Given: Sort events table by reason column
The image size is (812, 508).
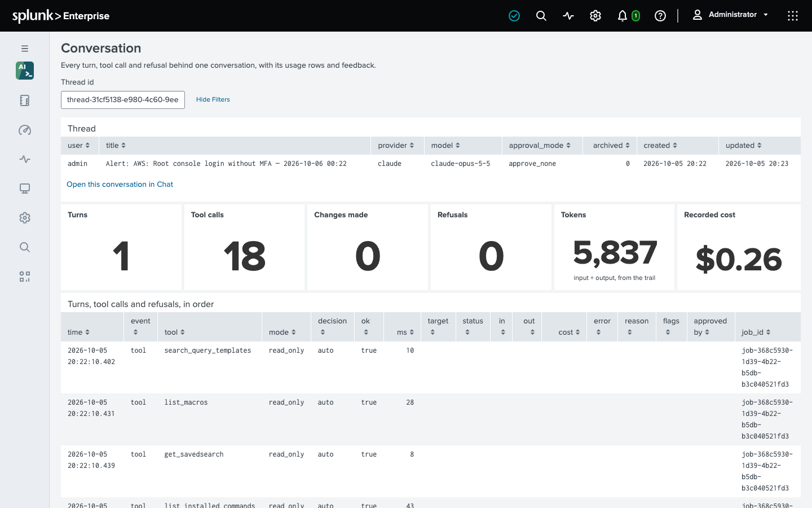Looking at the screenshot, I should [x=637, y=327].
